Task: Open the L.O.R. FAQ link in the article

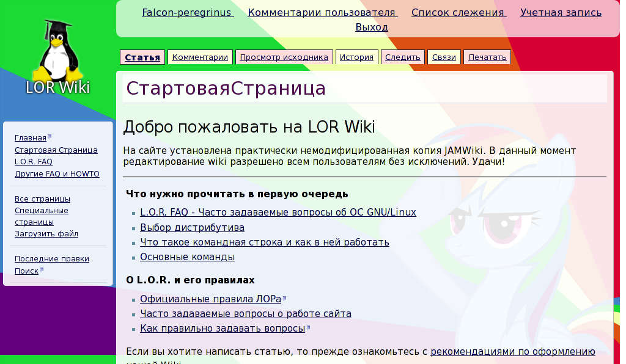Action: [278, 212]
